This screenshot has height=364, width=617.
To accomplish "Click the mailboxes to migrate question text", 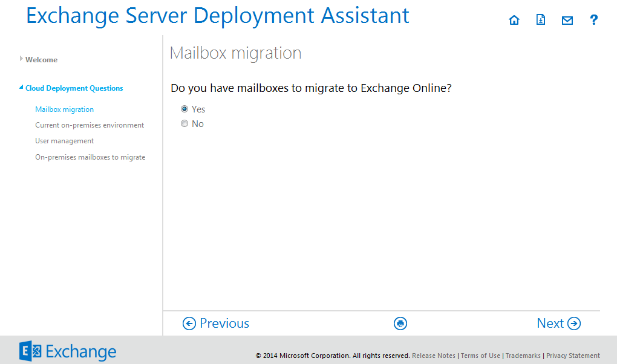I will pyautogui.click(x=311, y=88).
